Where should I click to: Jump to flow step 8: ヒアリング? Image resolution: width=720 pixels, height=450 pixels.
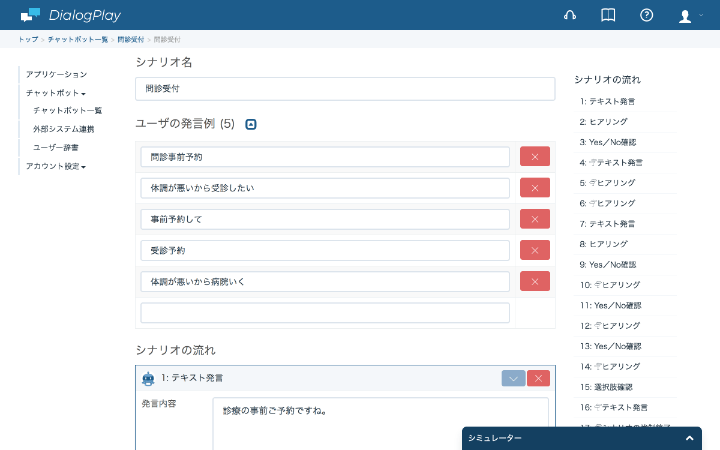tap(603, 244)
